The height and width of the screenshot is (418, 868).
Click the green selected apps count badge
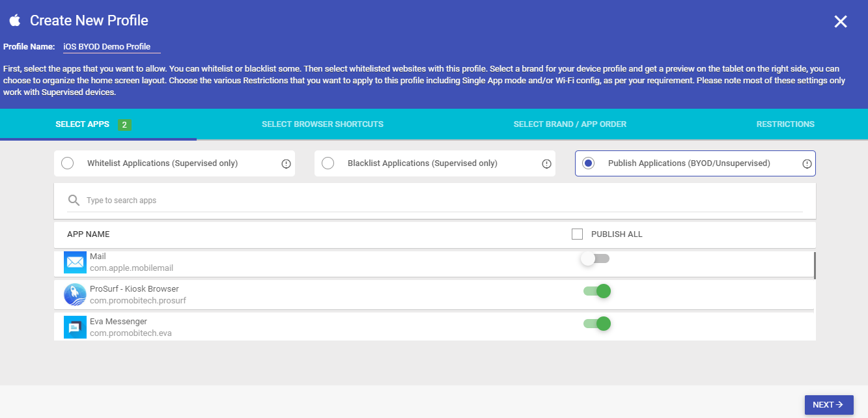point(124,125)
